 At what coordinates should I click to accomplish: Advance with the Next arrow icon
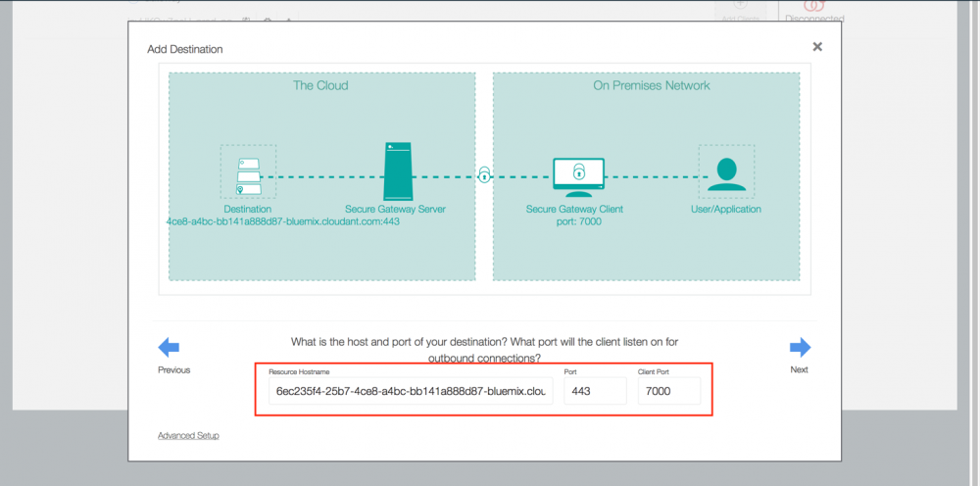[x=800, y=347]
